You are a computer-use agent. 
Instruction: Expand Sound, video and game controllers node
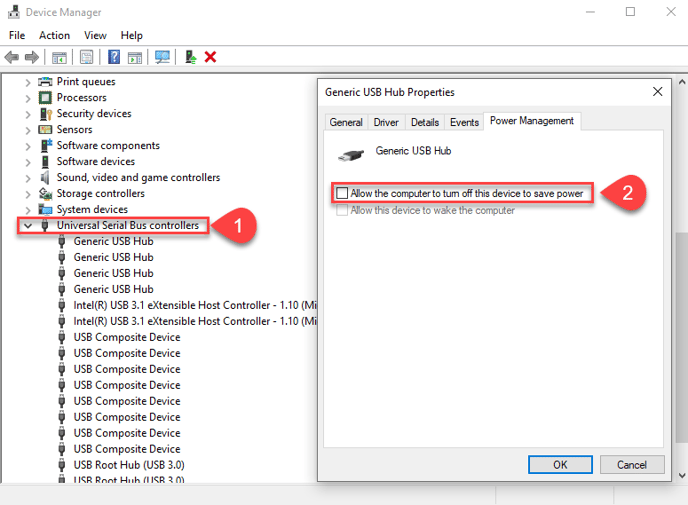click(x=28, y=178)
